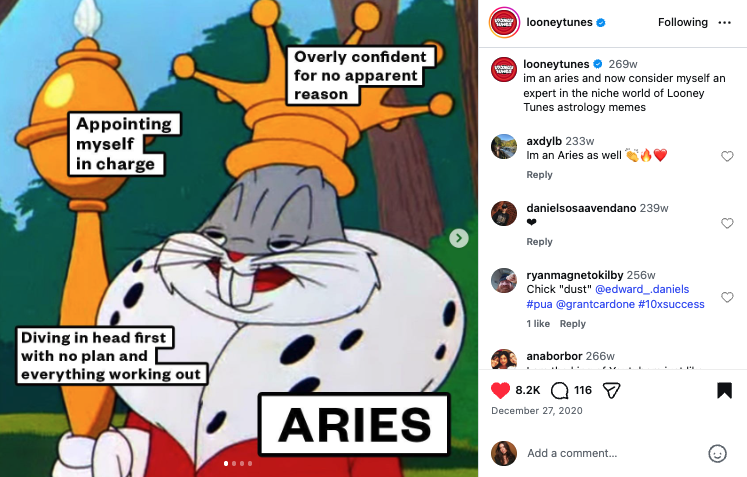Open the emoji picker smiley icon
This screenshot has height=477, width=747.
(717, 453)
